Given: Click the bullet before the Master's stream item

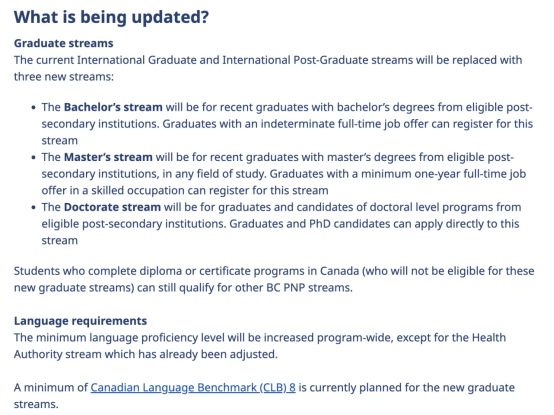Looking at the screenshot, I should coord(34,158).
